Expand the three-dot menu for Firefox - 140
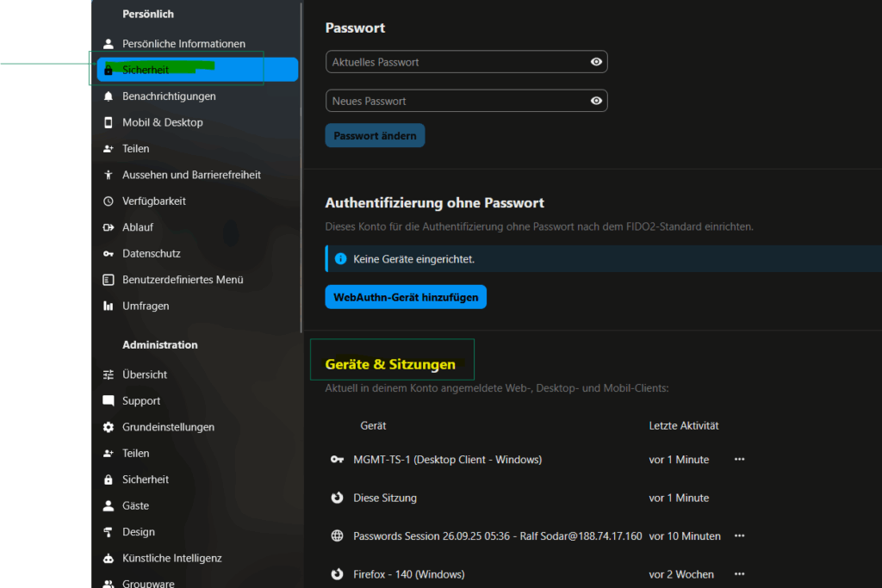 click(x=738, y=573)
